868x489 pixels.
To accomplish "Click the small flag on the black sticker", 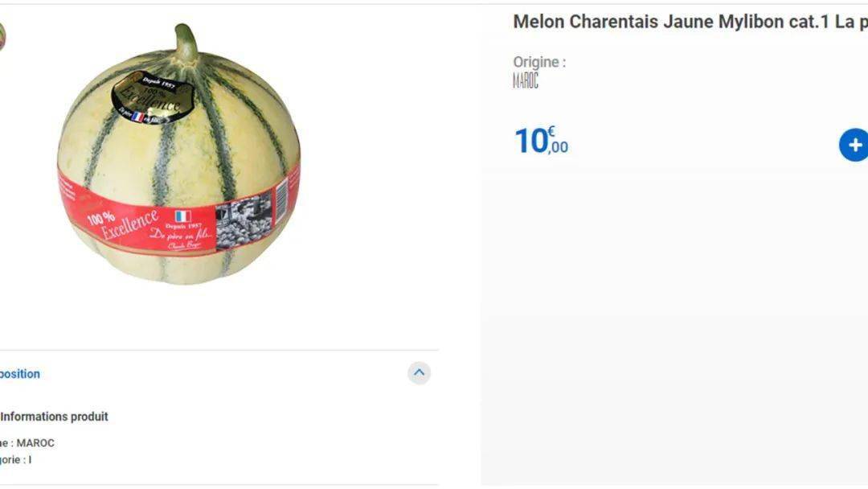I will point(138,117).
